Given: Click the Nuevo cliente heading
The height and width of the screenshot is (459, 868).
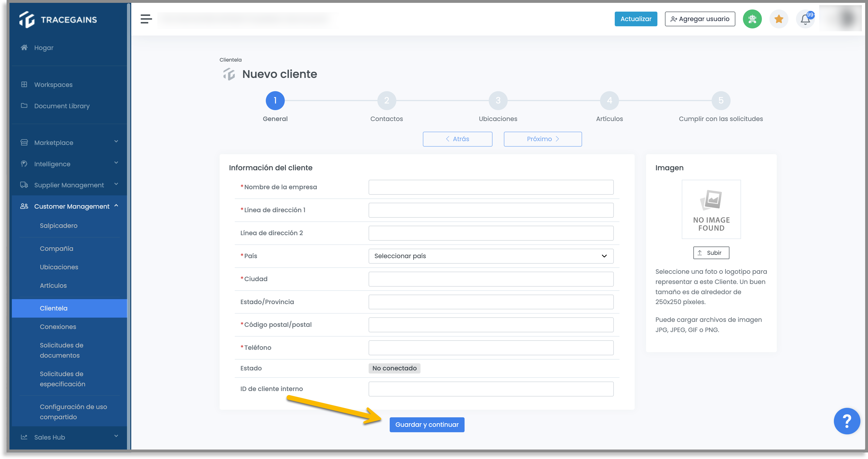Looking at the screenshot, I should pyautogui.click(x=279, y=74).
